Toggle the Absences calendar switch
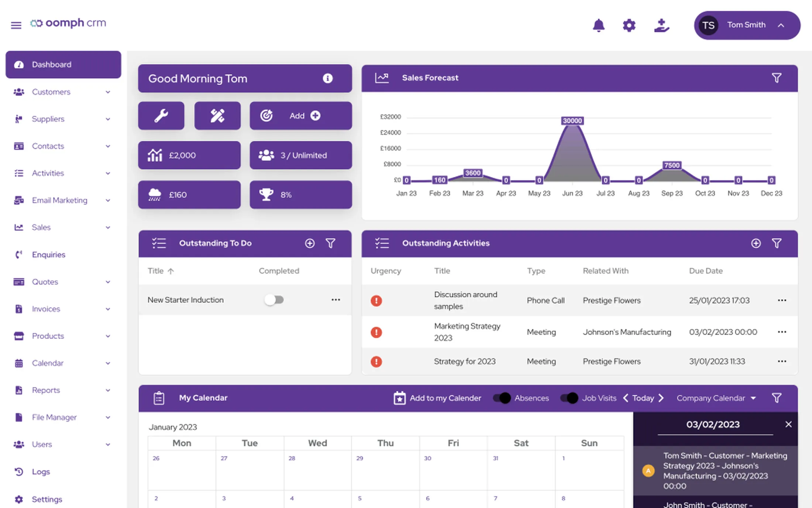Screen dimensions: 812x508 502,398
